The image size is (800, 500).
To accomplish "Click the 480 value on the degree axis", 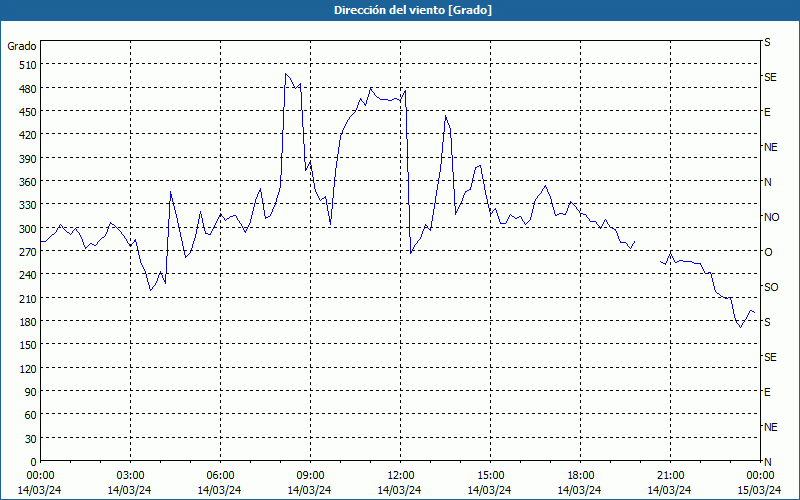I will [x=29, y=89].
